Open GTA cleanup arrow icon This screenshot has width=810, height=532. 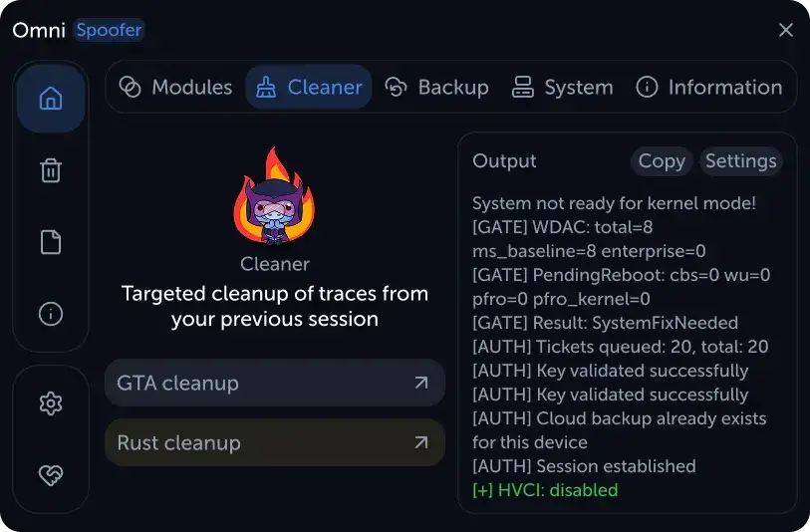click(421, 383)
